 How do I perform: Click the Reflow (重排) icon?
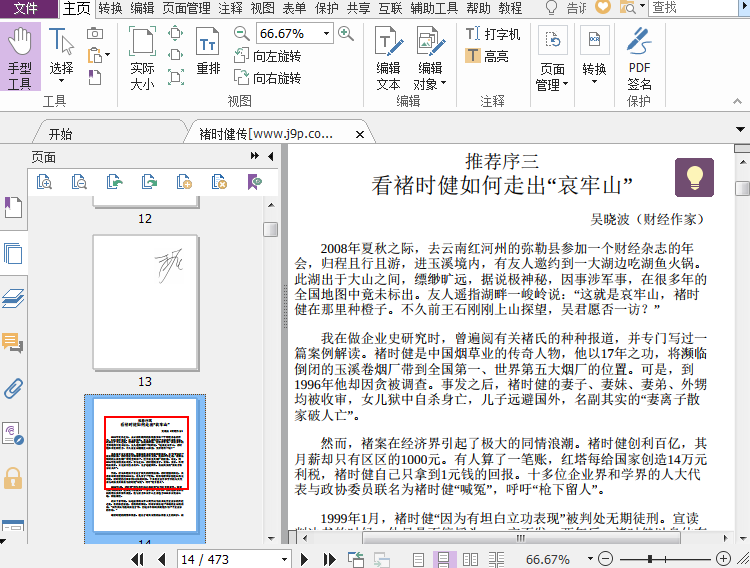point(208,52)
